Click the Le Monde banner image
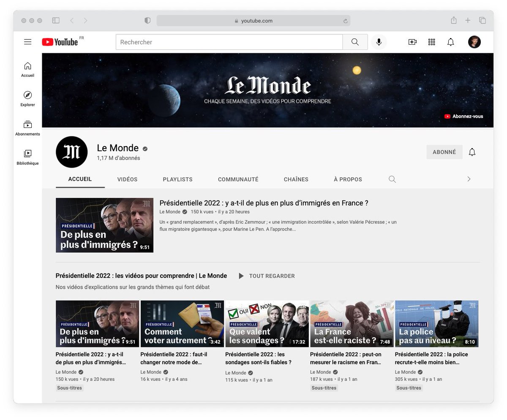Image resolution: width=507 pixels, height=420 pixels. tap(267, 90)
